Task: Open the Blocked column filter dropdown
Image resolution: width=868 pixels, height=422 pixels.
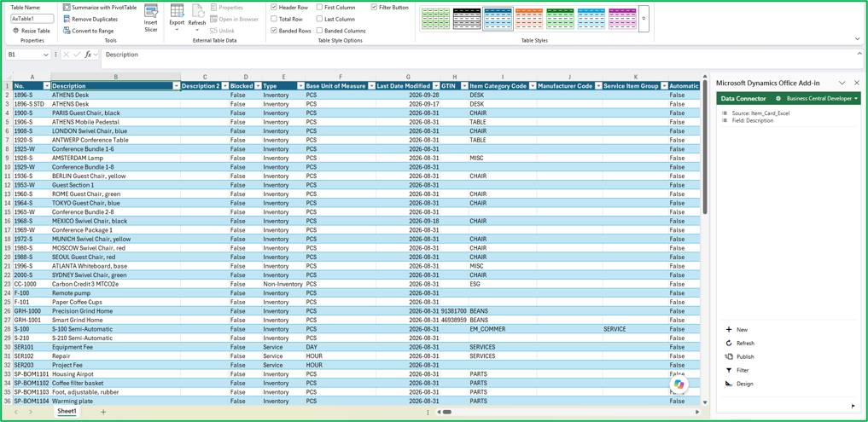Action: tap(258, 86)
